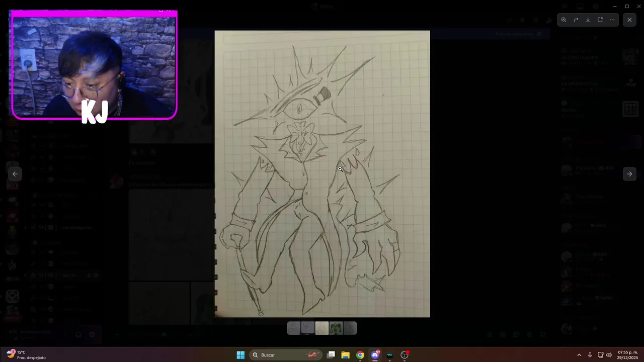Viewport: 644px width, 362px height.
Task: Select the first thumbnail in the image strip
Action: (x=294, y=328)
